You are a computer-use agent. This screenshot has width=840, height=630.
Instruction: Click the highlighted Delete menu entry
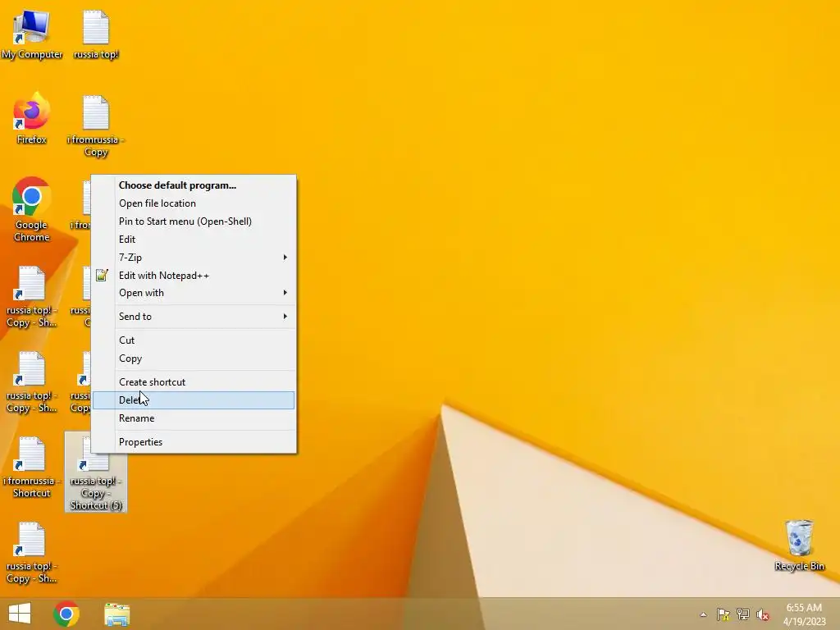(x=194, y=400)
